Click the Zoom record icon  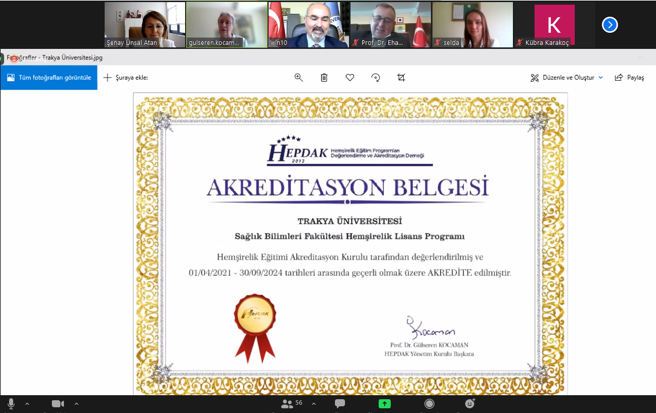pyautogui.click(x=429, y=404)
